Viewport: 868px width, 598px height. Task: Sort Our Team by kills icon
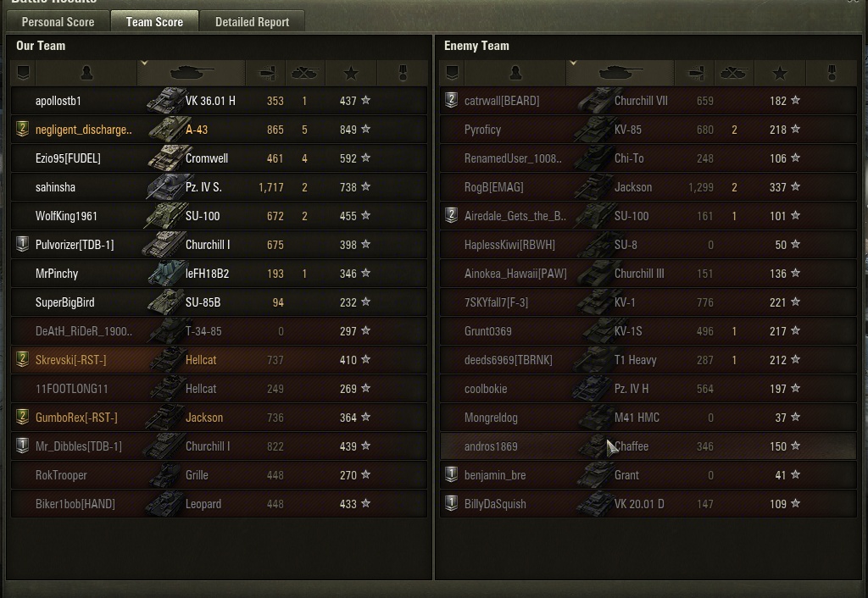click(304, 73)
